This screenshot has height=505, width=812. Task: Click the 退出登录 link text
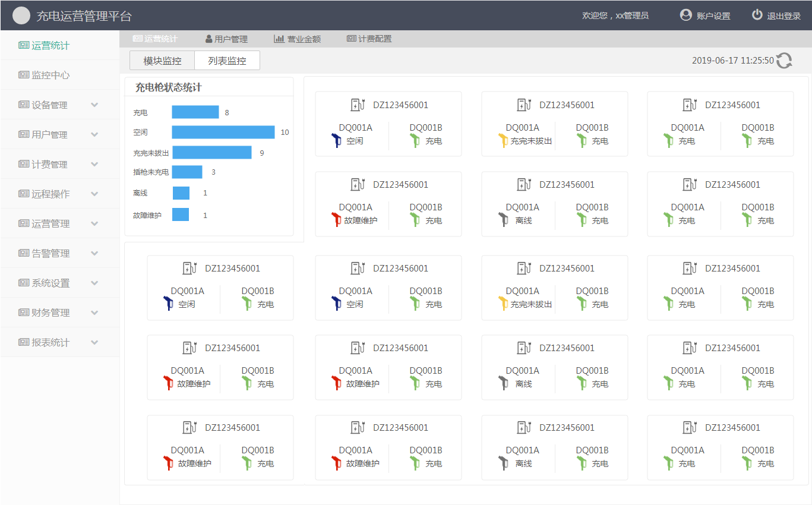pos(784,16)
